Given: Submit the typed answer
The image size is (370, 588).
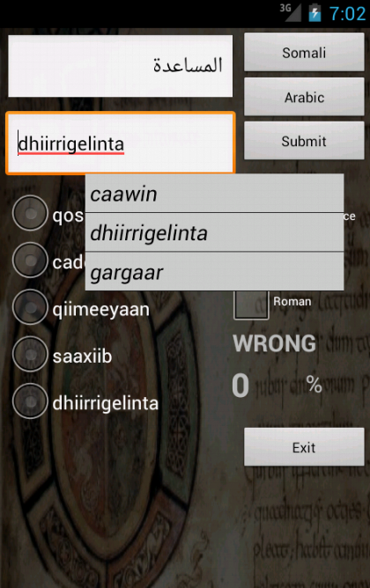Looking at the screenshot, I should 304,141.
